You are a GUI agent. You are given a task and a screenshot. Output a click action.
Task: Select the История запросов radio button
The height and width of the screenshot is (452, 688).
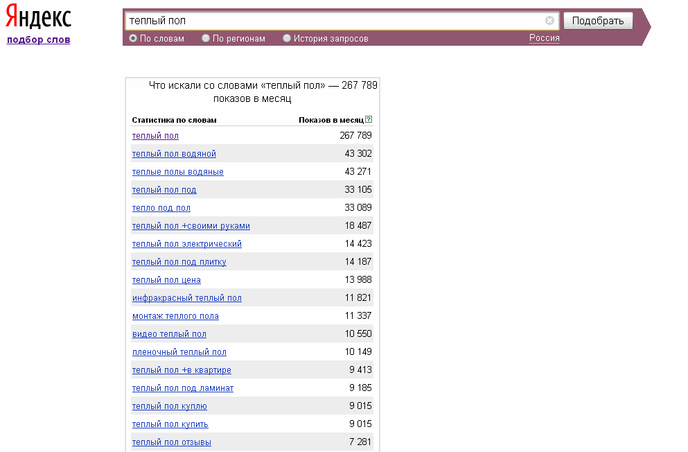pyautogui.click(x=287, y=39)
